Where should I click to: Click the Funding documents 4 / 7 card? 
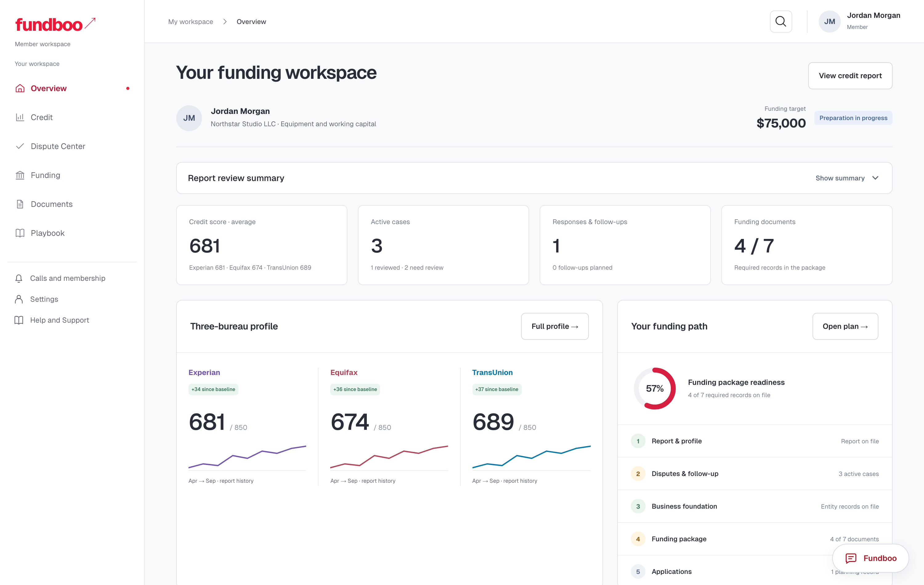pyautogui.click(x=807, y=245)
